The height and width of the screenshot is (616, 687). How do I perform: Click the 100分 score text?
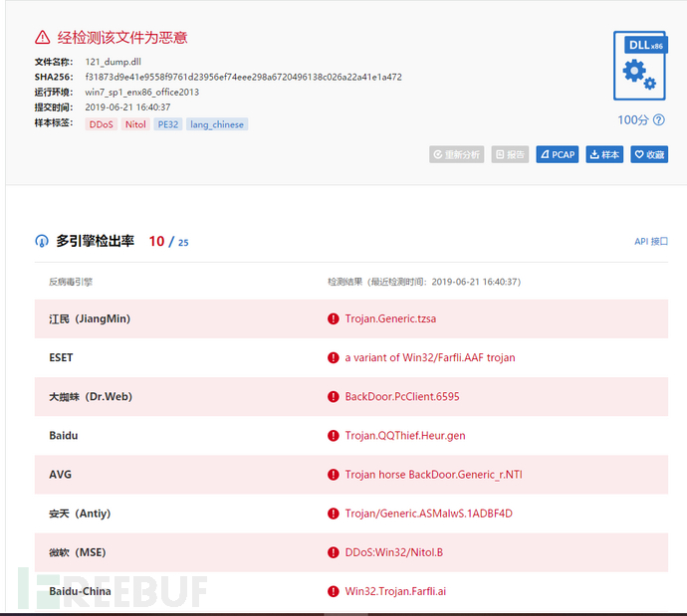pyautogui.click(x=633, y=120)
